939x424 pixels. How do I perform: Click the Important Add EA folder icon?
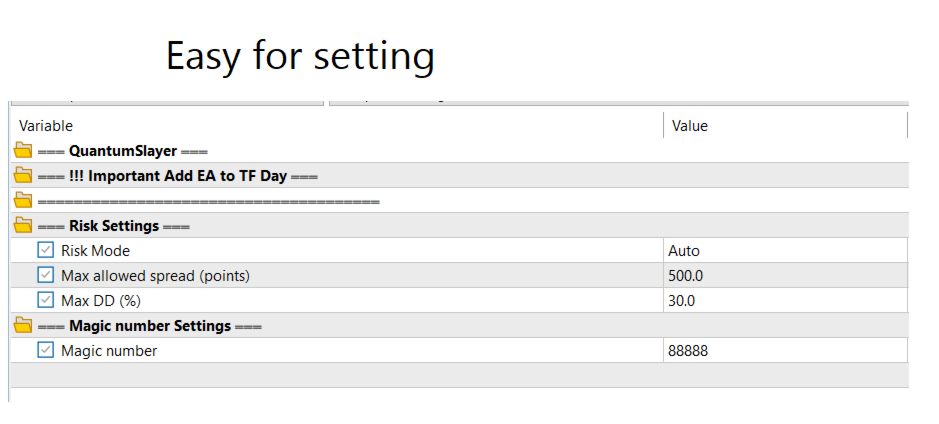tap(23, 176)
